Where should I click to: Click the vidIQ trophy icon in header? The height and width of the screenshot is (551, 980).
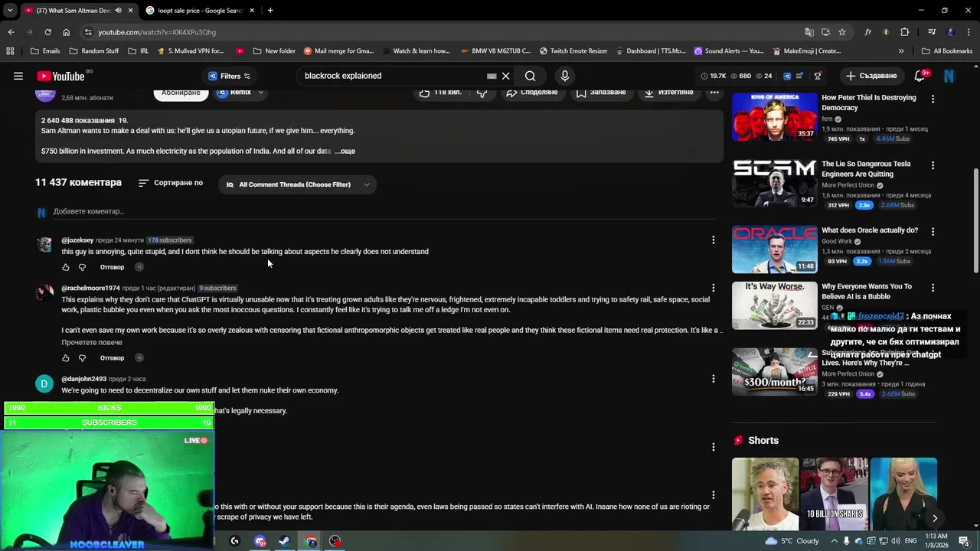[818, 76]
